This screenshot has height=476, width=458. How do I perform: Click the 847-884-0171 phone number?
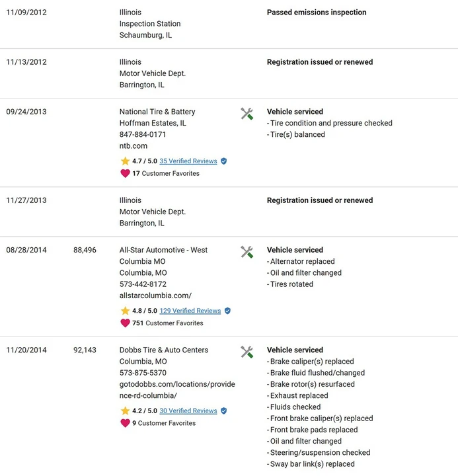(143, 134)
